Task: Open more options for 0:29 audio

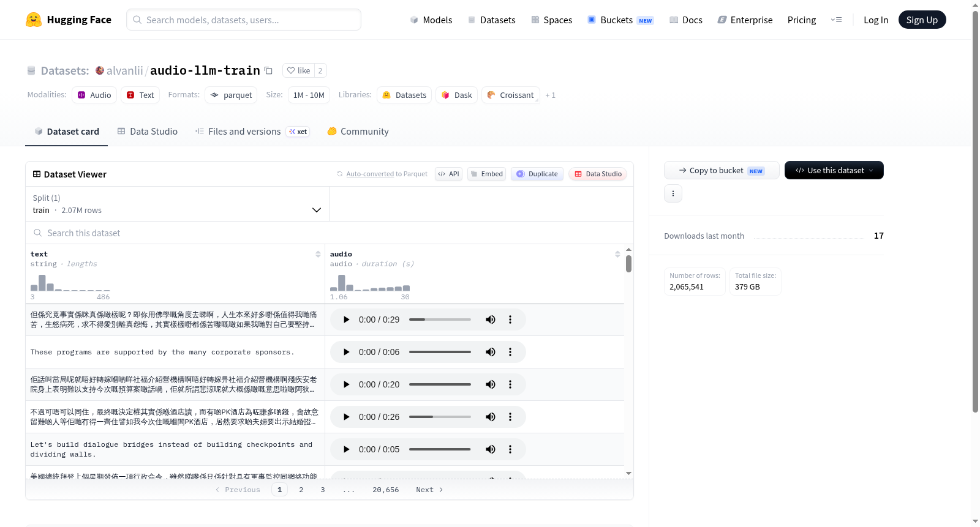Action: (510, 320)
